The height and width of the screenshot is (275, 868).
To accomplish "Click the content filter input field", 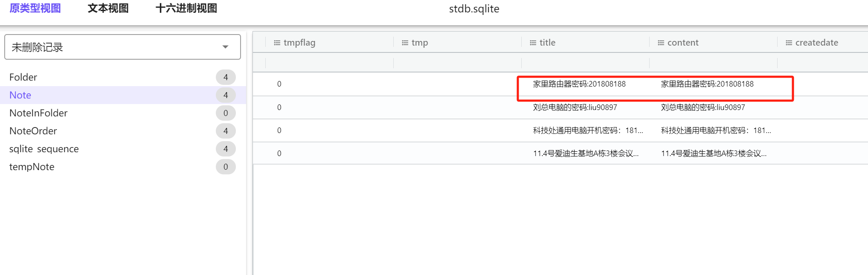I will click(713, 63).
